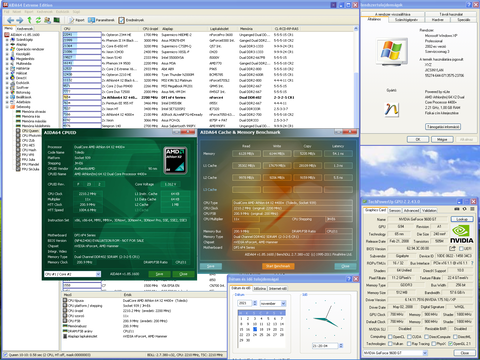Click the Refresh icon in AIDA64 toolbar

click(38, 20)
